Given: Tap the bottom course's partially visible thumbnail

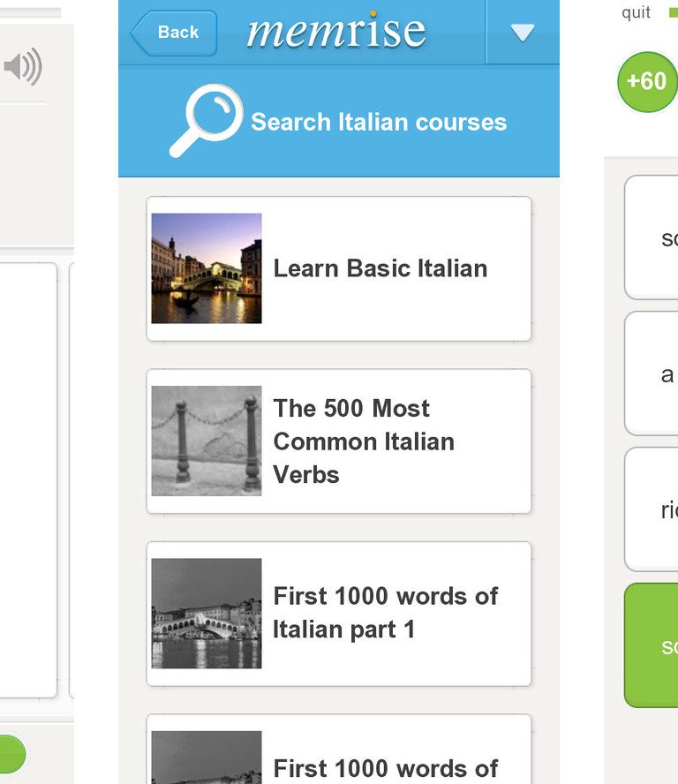Looking at the screenshot, I should 207,758.
